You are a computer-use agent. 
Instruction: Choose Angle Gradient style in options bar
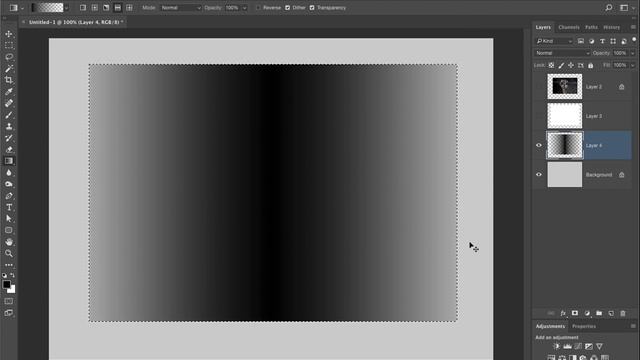click(x=106, y=8)
